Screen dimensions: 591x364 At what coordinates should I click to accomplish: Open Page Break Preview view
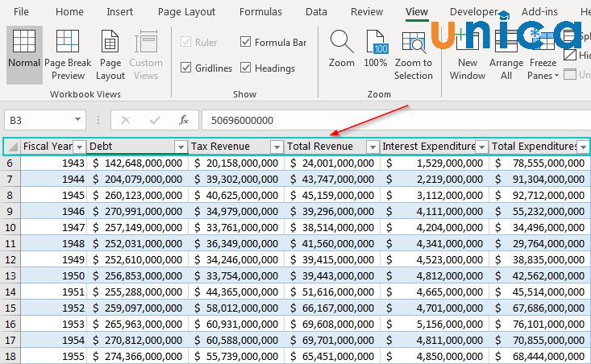pyautogui.click(x=68, y=55)
